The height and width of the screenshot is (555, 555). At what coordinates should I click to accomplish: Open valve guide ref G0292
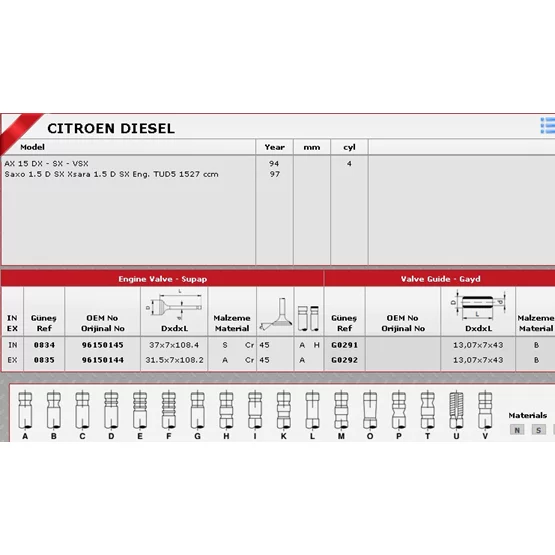tap(344, 360)
